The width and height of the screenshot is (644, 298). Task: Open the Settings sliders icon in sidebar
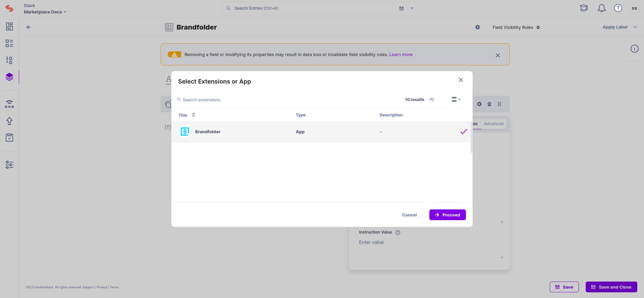click(9, 165)
